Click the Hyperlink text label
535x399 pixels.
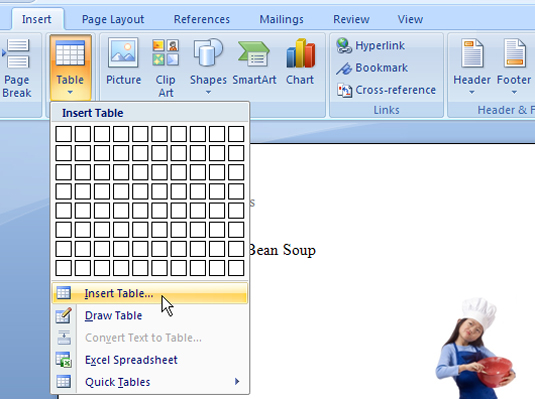click(x=380, y=45)
